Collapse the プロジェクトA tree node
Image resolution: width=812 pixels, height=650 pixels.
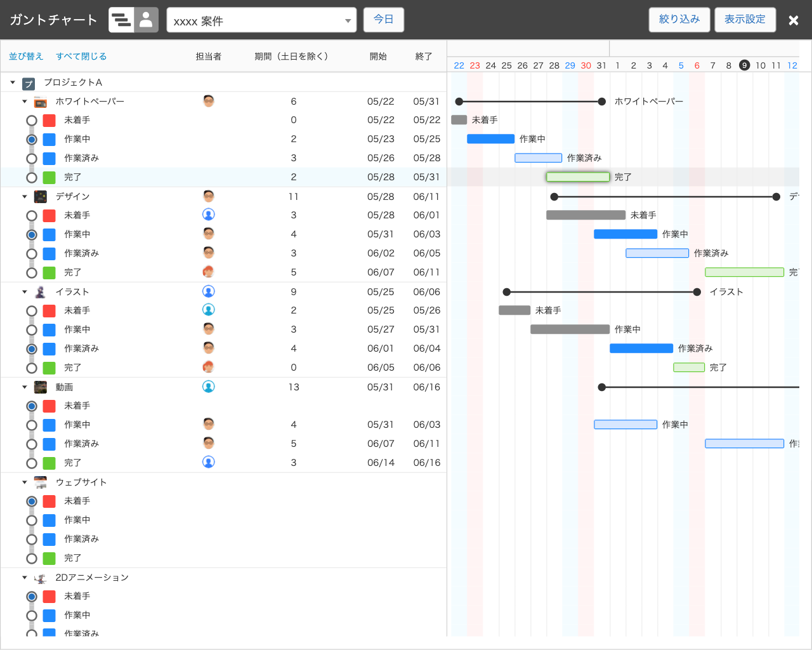[x=13, y=83]
